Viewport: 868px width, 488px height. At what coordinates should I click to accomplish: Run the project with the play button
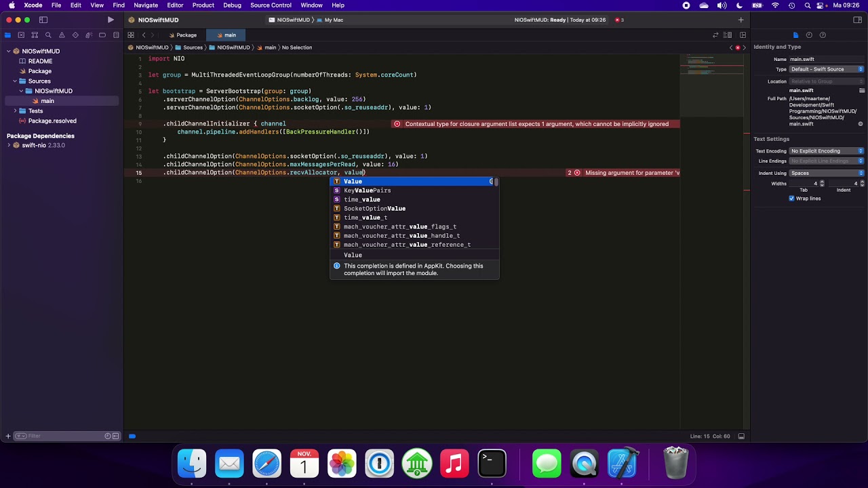(111, 20)
